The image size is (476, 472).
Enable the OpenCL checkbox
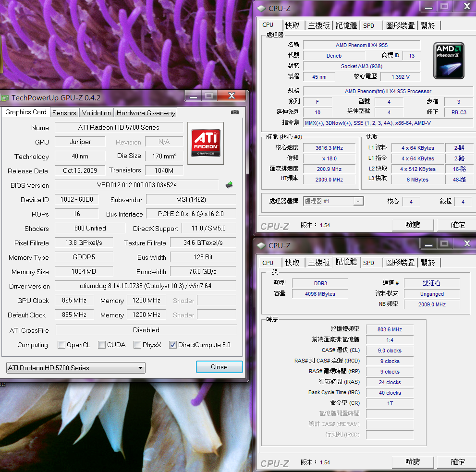(x=61, y=345)
